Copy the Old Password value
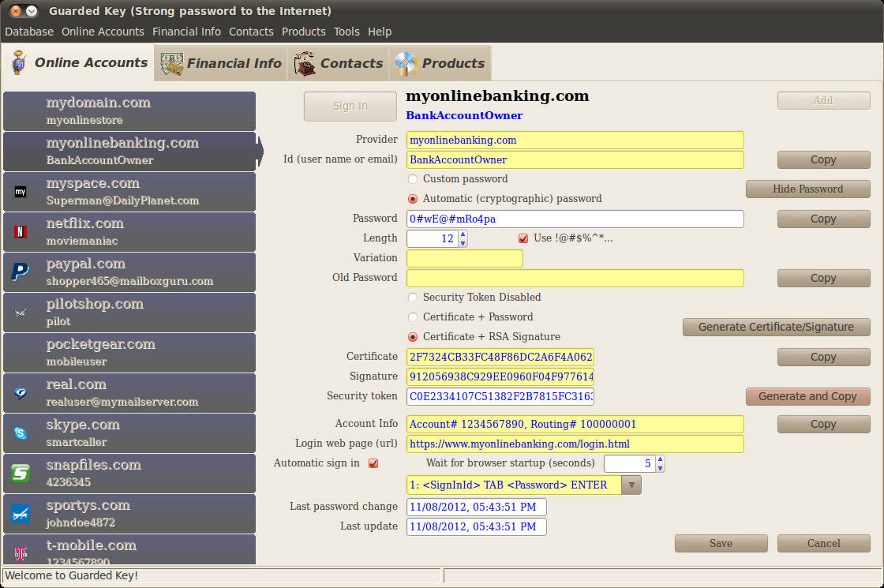 tap(823, 278)
